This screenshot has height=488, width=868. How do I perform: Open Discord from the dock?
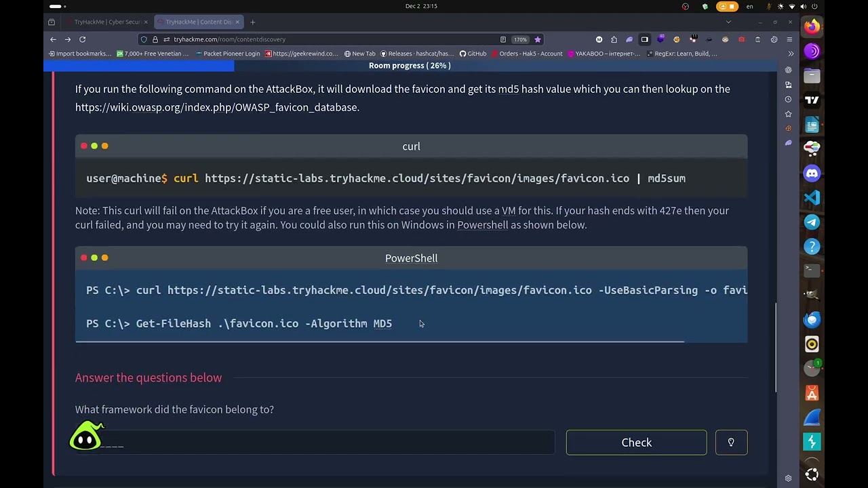click(812, 174)
